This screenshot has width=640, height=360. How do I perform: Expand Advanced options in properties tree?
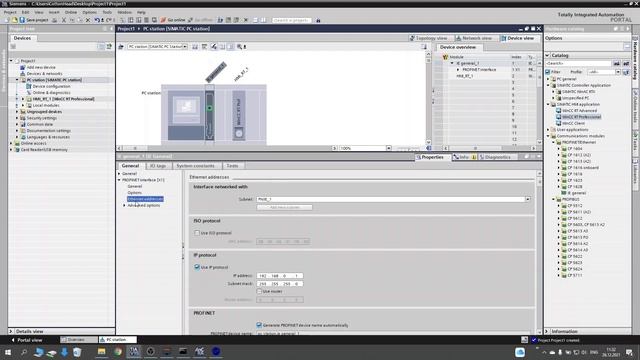click(124, 205)
